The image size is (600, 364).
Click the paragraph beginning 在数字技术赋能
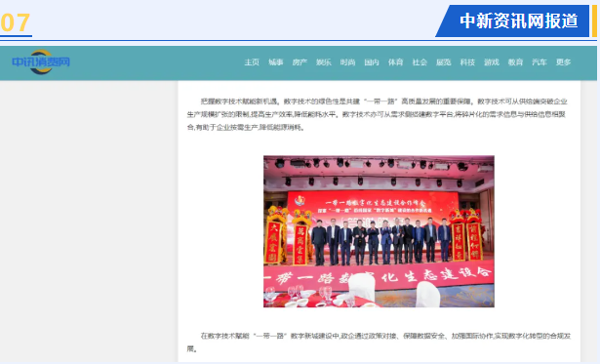click(379, 343)
